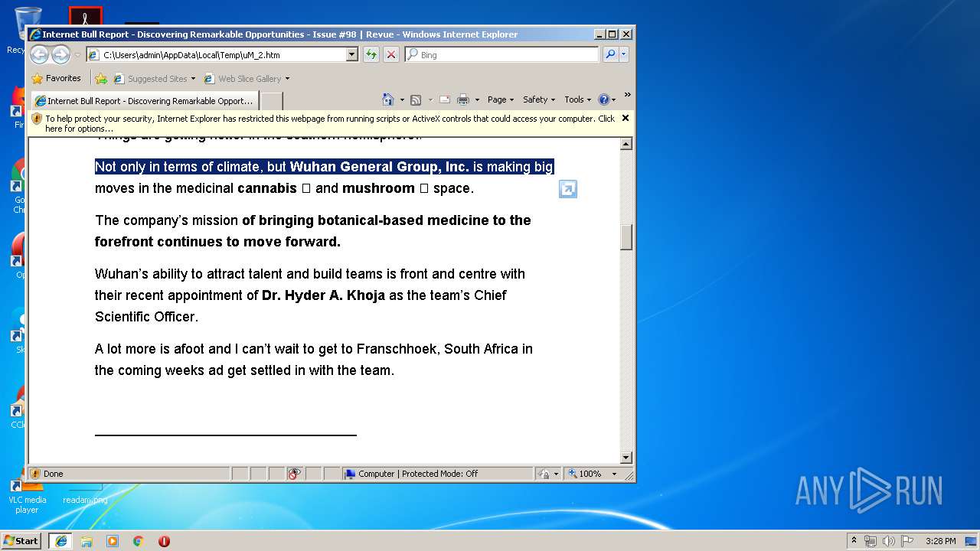Click the accelerator arrow icon beside selected text

pyautogui.click(x=568, y=189)
